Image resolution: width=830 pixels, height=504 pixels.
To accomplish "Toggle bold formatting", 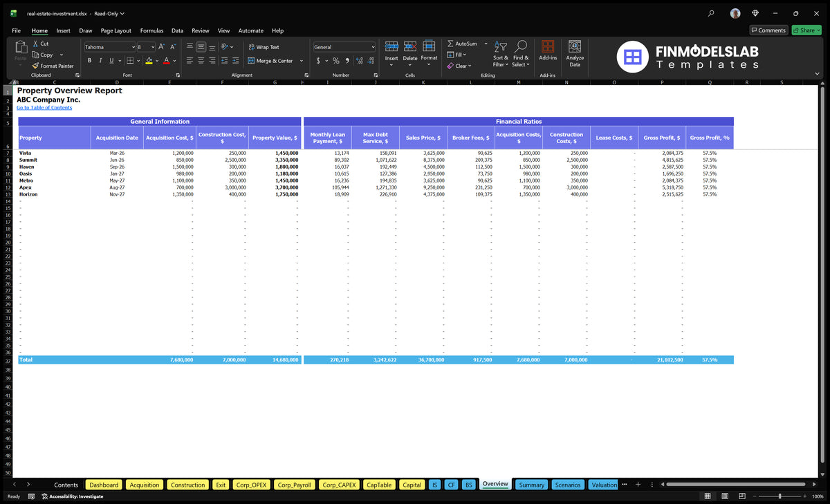I will pyautogui.click(x=89, y=61).
